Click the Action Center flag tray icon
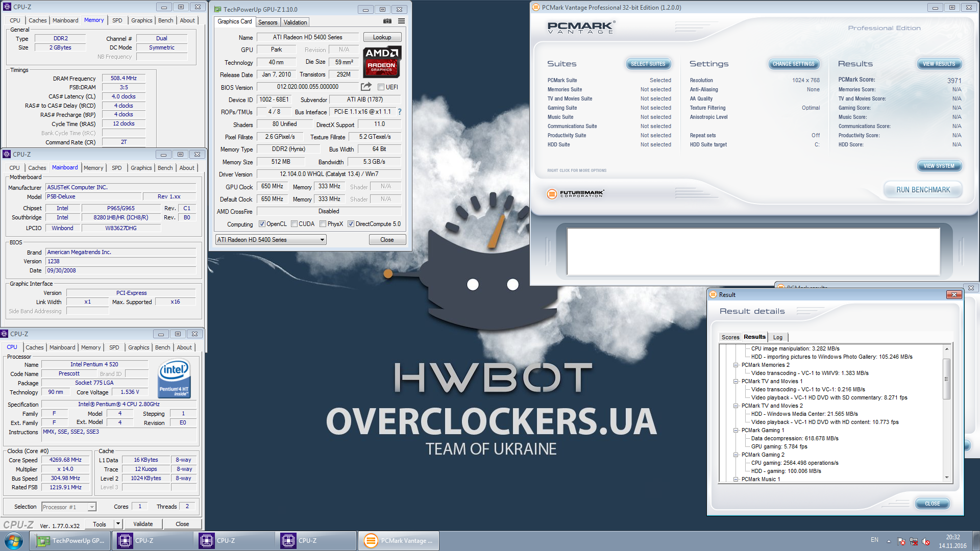 coord(901,541)
